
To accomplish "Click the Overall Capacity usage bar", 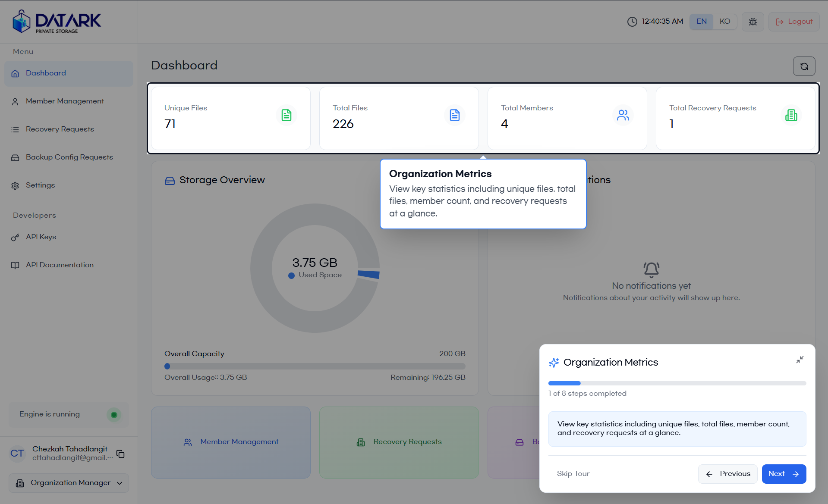I will pos(315,366).
